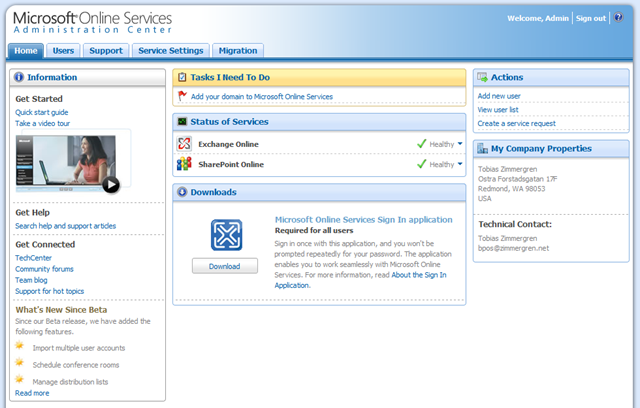Click the Downloads panel arrow icon
Viewport: 640px width, 408px height.
point(182,192)
